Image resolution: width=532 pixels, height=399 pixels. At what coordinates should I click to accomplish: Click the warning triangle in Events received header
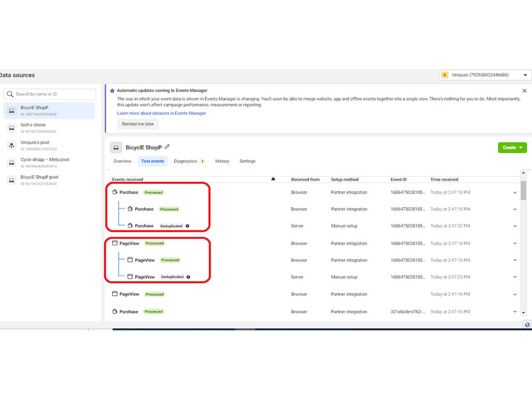coord(273,179)
